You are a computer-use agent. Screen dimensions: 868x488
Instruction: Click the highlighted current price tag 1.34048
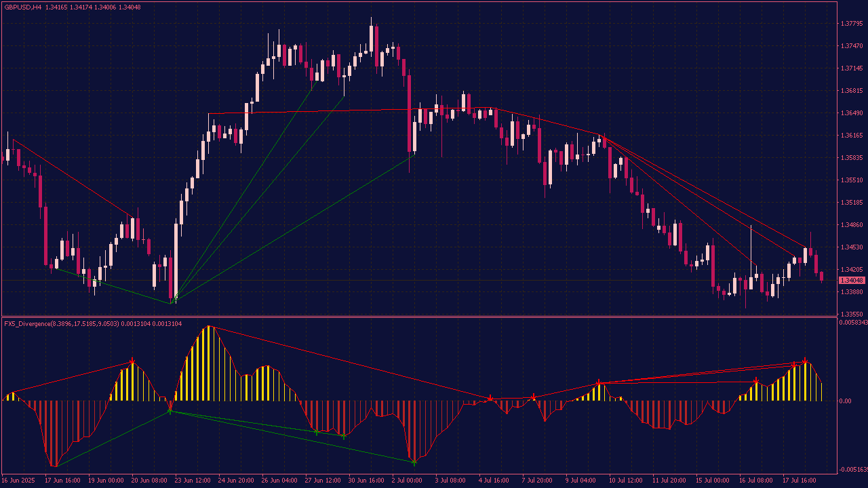point(851,281)
